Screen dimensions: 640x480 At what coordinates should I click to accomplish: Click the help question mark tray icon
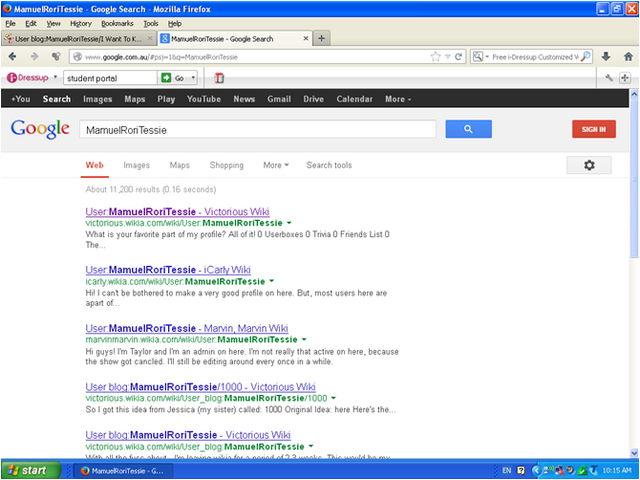(521, 471)
